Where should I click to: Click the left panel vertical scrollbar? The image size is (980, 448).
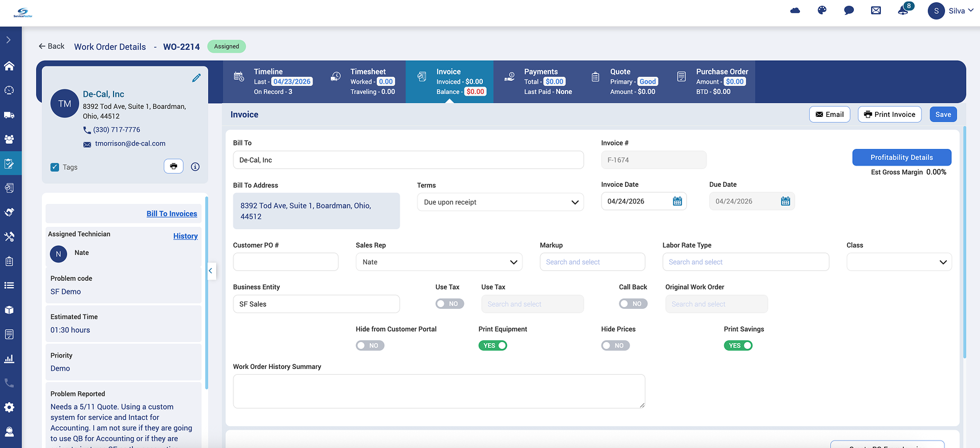click(x=206, y=292)
